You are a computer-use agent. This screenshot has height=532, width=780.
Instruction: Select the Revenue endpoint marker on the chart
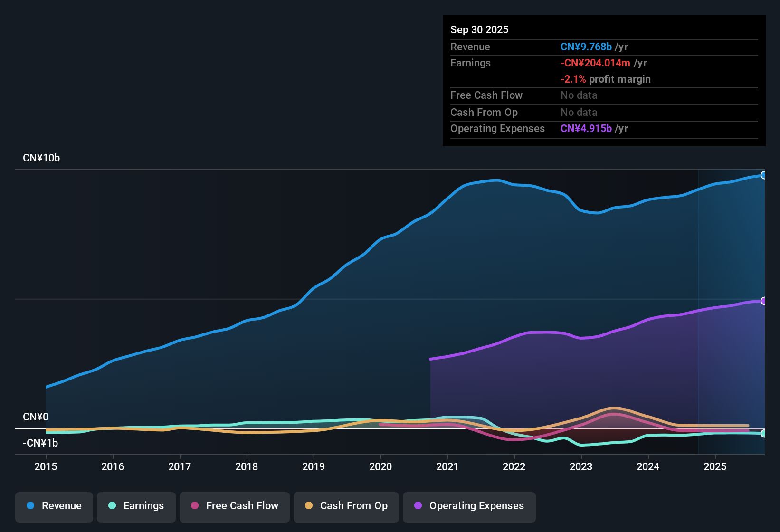(764, 175)
